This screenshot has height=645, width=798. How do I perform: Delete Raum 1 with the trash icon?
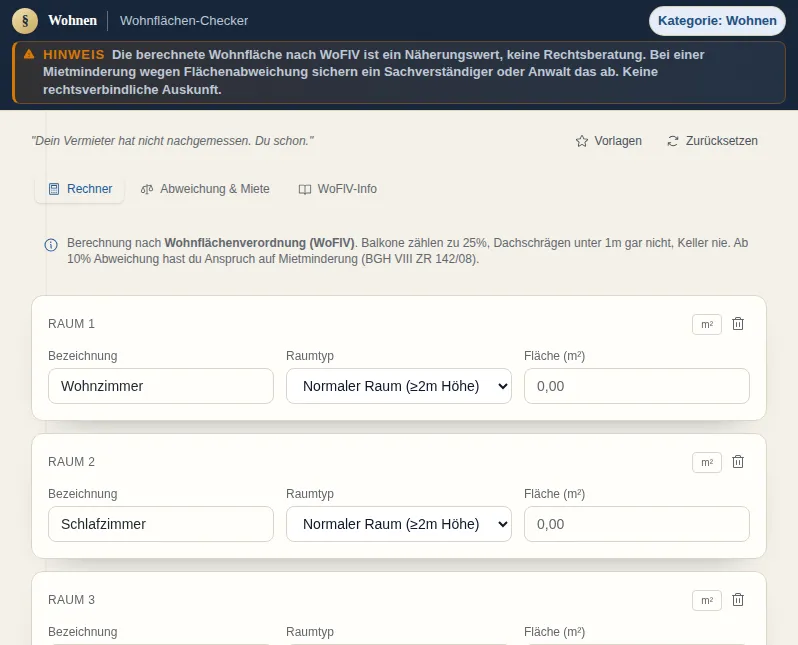[738, 324]
